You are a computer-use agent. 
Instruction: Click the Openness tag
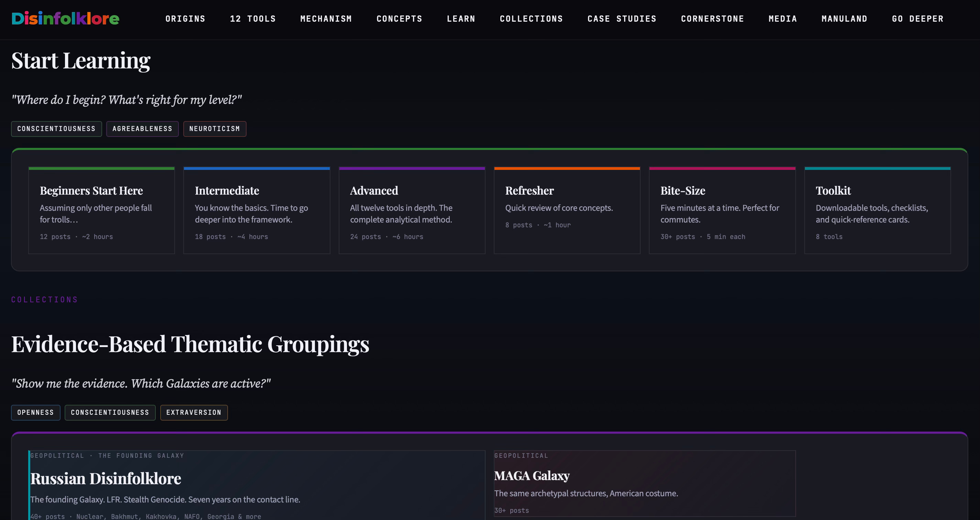point(35,412)
